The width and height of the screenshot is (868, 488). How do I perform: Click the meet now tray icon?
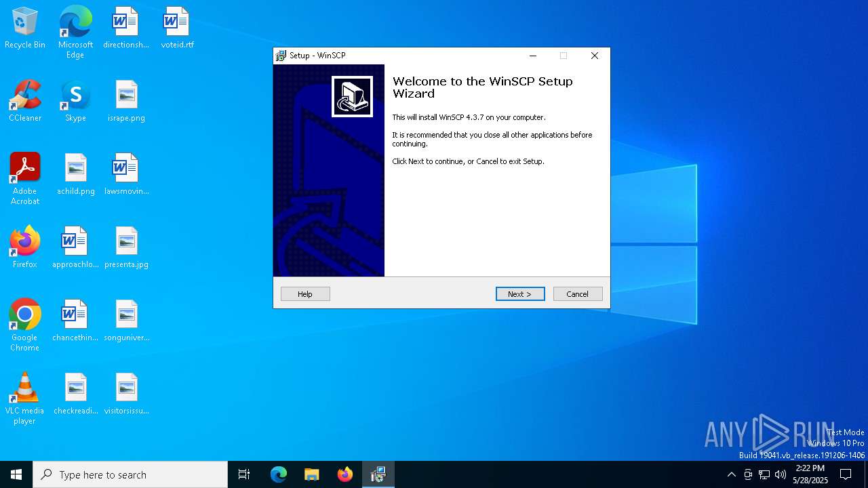tap(748, 474)
